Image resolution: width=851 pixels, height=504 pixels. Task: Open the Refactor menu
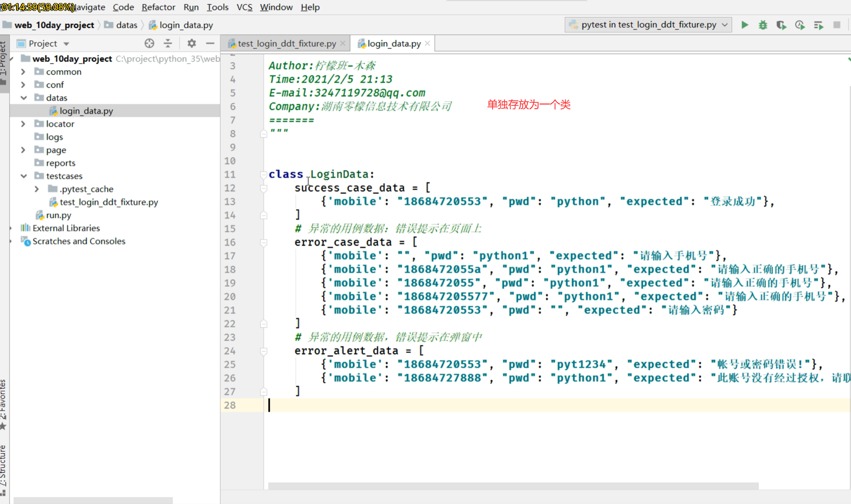click(158, 7)
